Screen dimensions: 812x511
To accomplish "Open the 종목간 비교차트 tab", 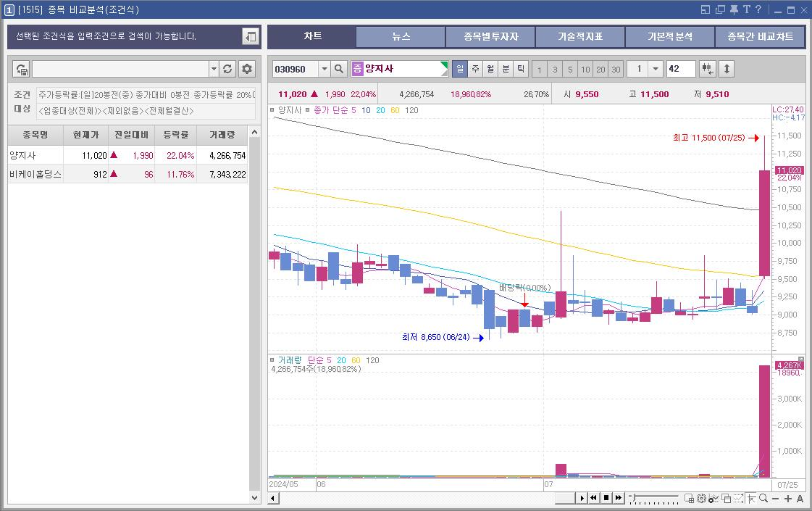I will point(760,37).
